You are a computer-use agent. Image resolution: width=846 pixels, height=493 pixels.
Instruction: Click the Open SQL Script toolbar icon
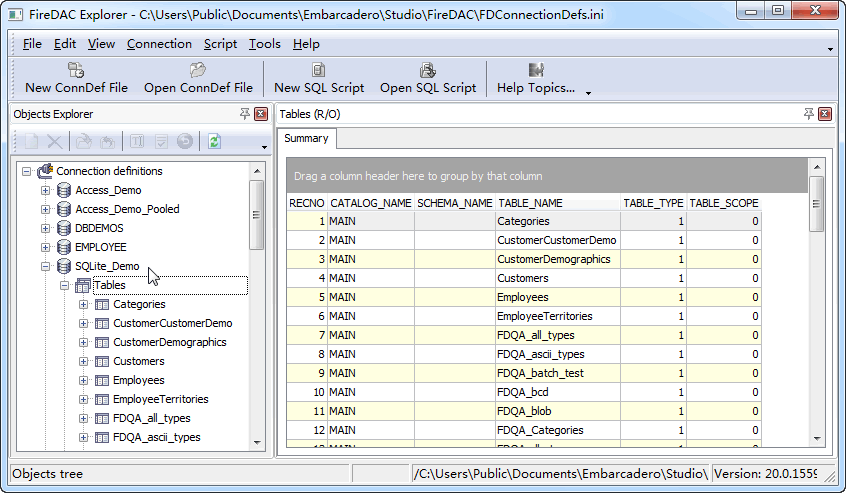tap(428, 70)
